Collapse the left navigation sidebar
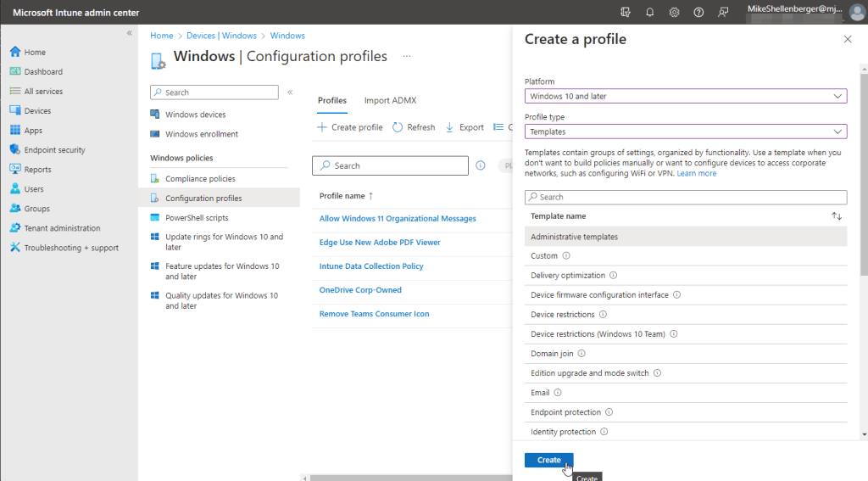 click(130, 33)
